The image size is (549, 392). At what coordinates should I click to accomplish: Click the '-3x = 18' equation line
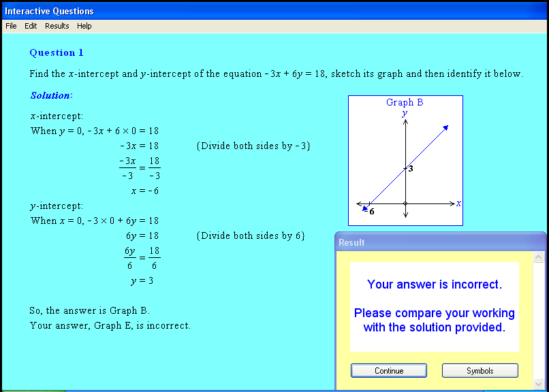coord(140,146)
